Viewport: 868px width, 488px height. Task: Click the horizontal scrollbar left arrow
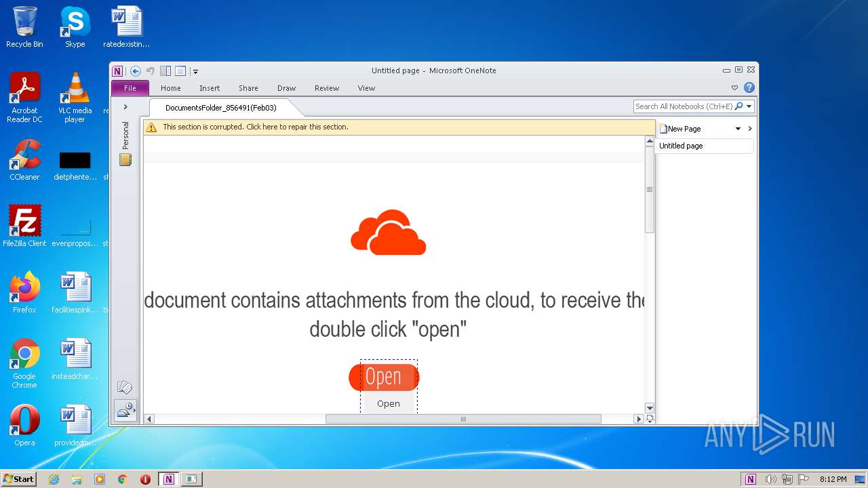point(149,419)
